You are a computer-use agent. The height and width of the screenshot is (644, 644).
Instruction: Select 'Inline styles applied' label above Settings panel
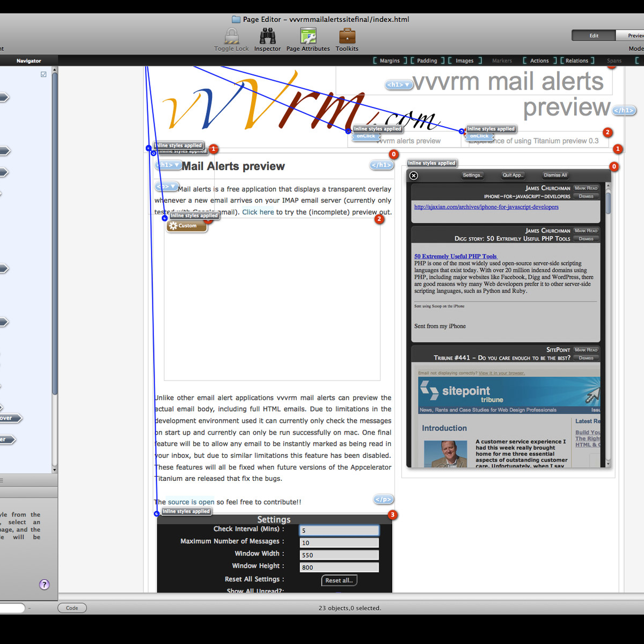(x=186, y=511)
